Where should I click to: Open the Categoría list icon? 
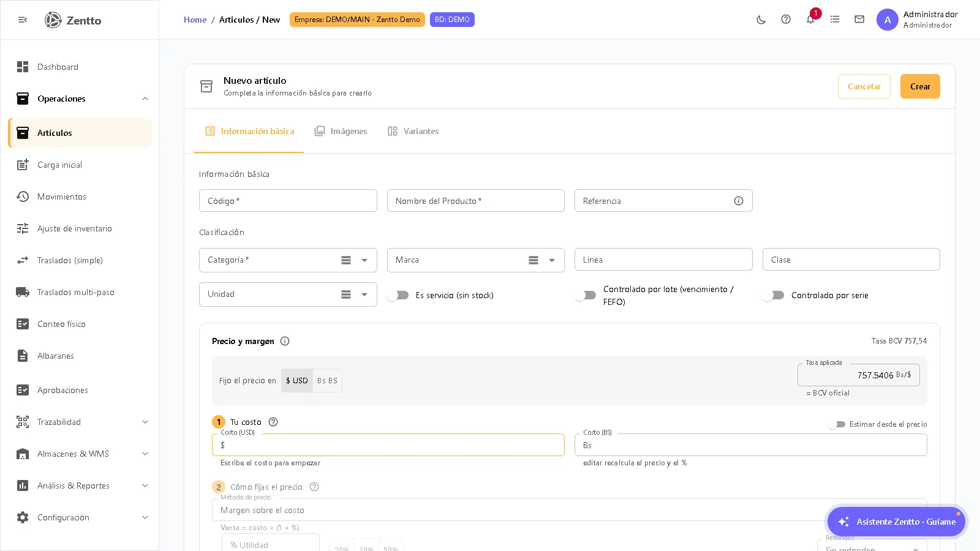[346, 260]
